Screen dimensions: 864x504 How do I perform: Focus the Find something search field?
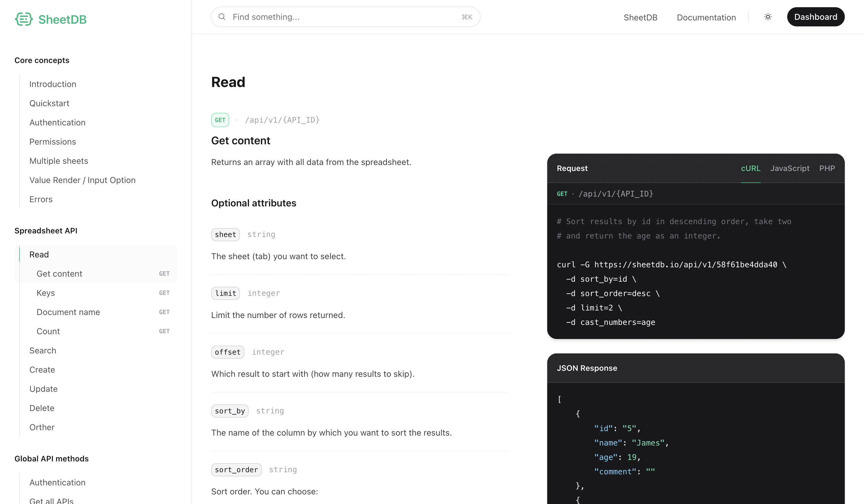pos(345,17)
